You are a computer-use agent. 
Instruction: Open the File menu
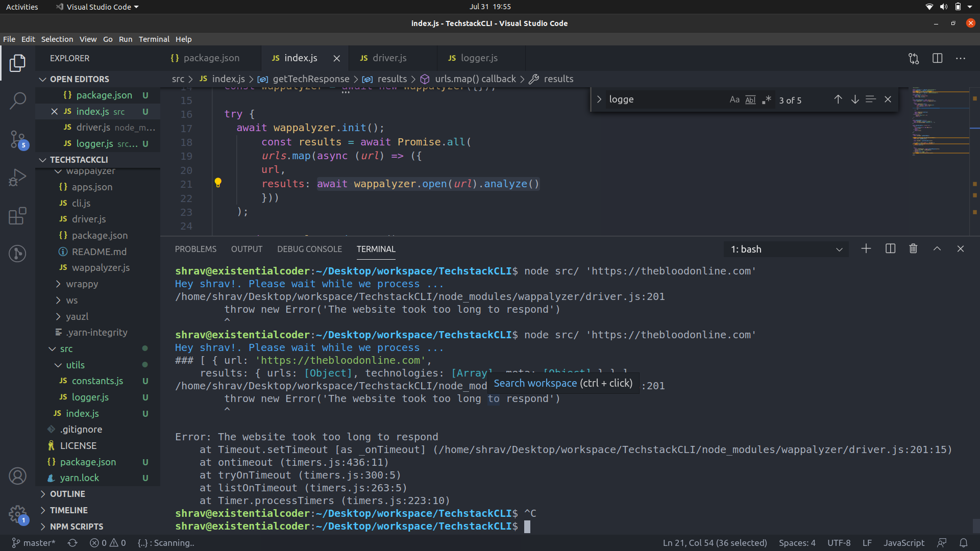[9, 39]
